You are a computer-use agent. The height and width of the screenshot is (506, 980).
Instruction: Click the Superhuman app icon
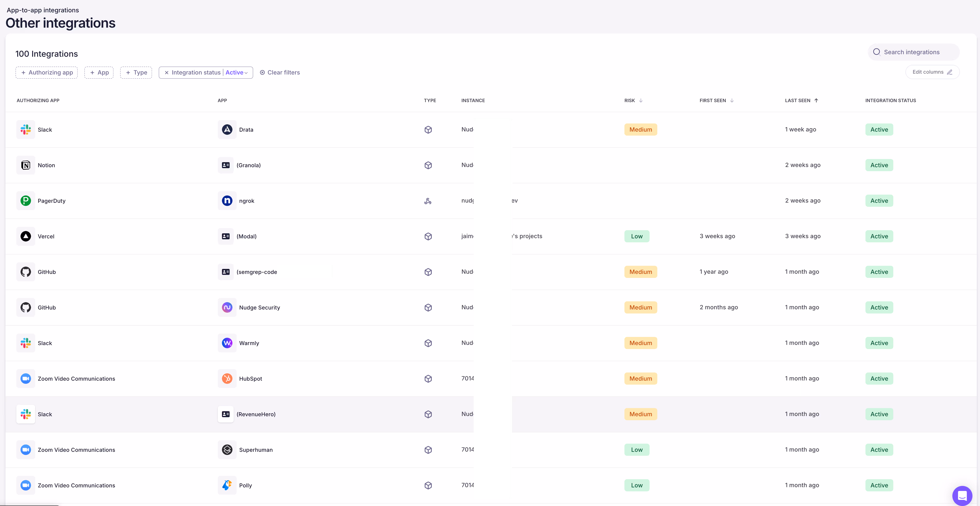pos(227,450)
